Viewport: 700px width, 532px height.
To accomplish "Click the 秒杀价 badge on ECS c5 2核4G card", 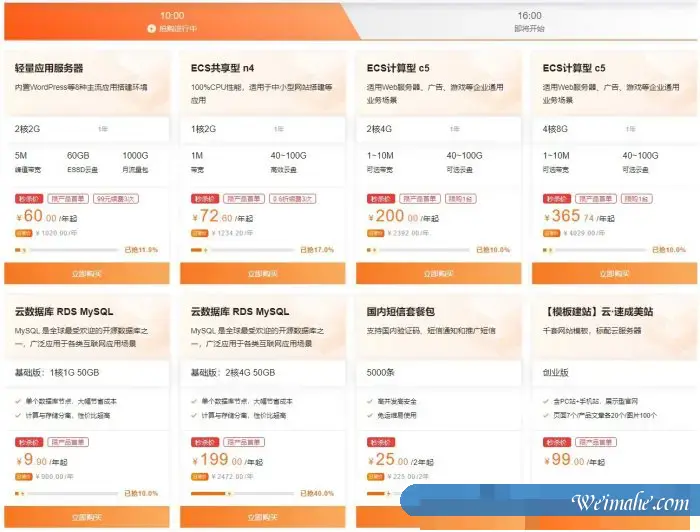I will (381, 199).
